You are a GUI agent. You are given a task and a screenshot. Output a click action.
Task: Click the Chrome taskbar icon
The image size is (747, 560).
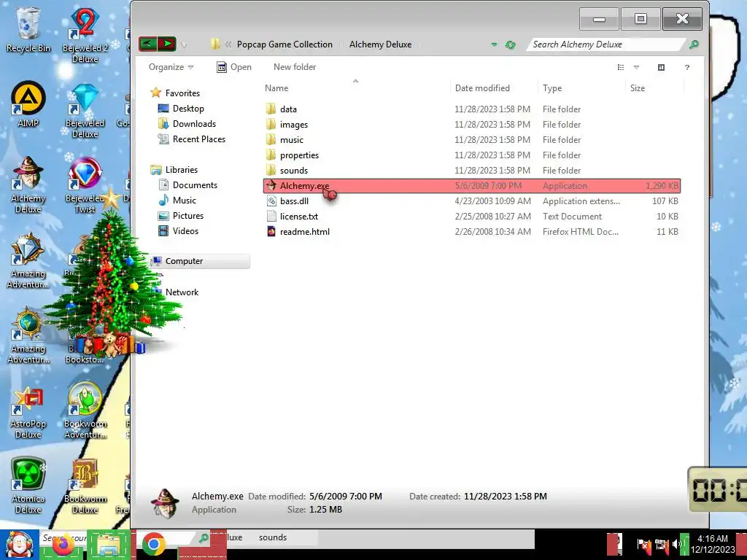(153, 544)
